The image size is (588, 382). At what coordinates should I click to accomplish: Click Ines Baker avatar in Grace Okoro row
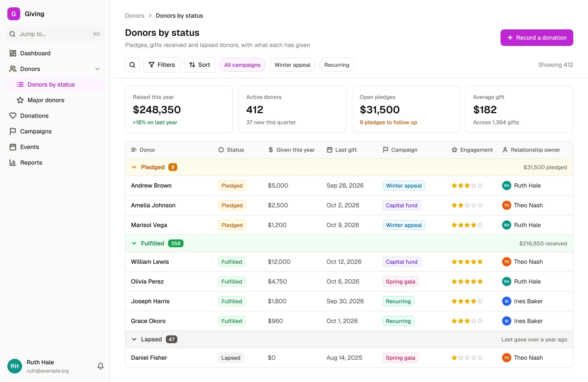pos(506,321)
